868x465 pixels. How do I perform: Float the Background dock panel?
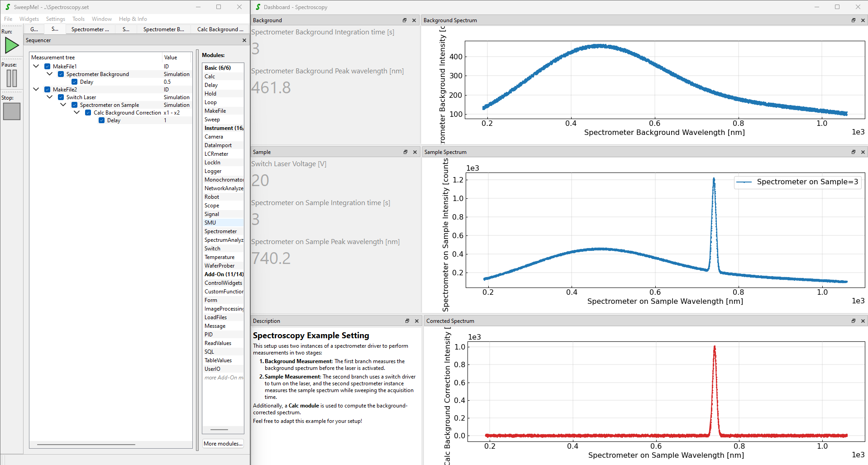(405, 20)
